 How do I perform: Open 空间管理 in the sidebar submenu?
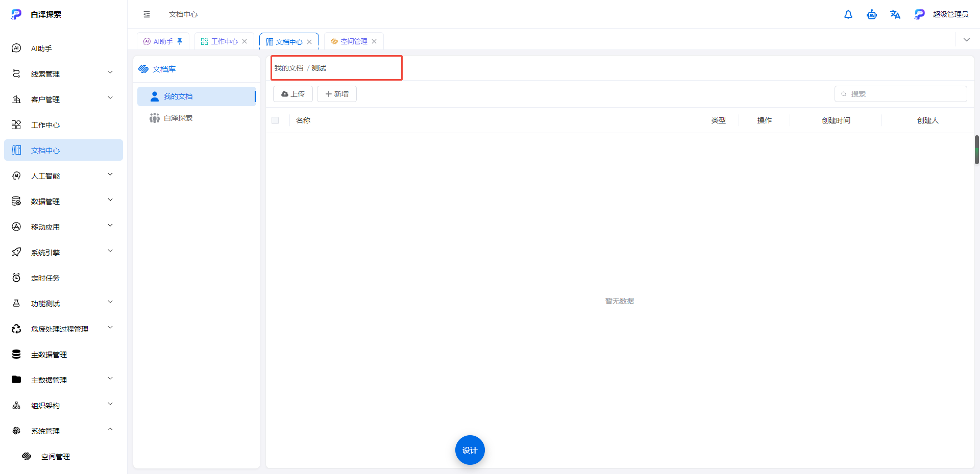[63, 457]
